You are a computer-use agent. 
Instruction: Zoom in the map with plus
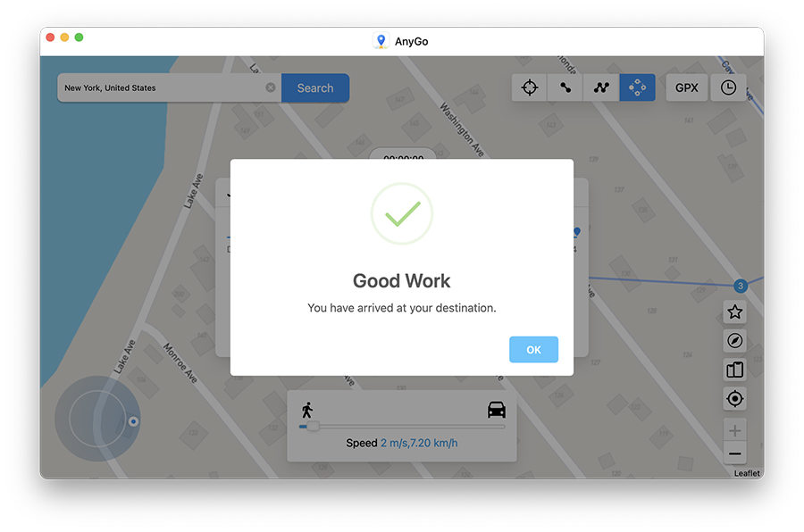click(734, 431)
